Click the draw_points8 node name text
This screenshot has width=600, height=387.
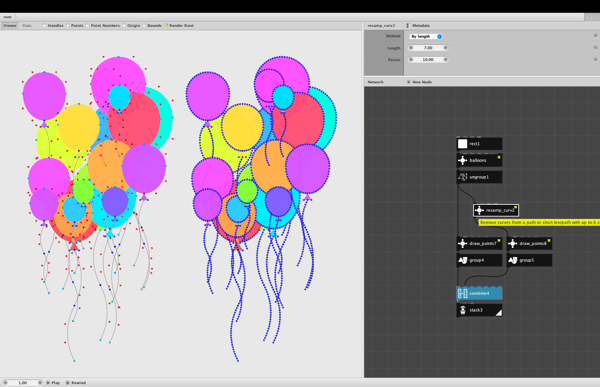pyautogui.click(x=533, y=243)
